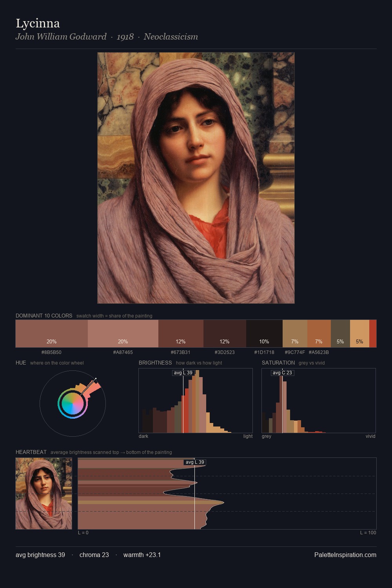
Task: Click 'swatch width = share of the painting' caption
Action: point(114,316)
